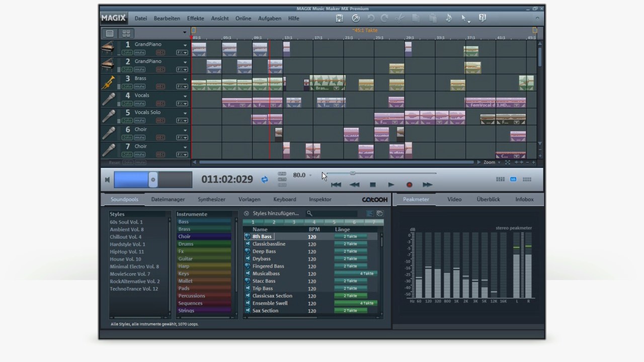644x362 pixels.
Task: Click the undo arrow icon
Action: coord(371,18)
